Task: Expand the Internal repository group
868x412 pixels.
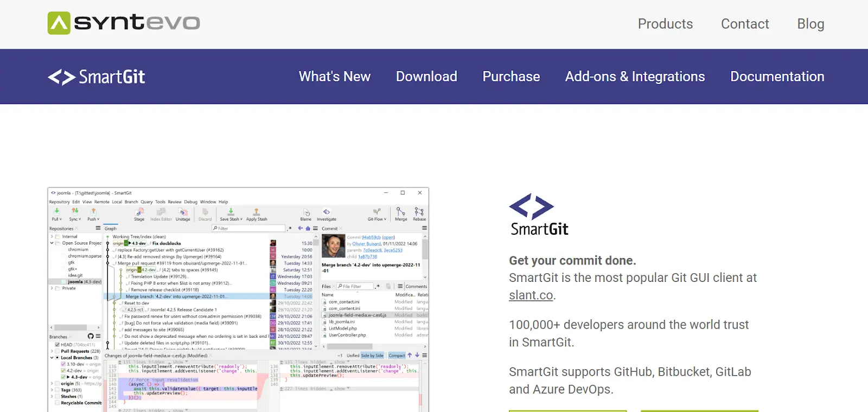Action: pos(52,237)
